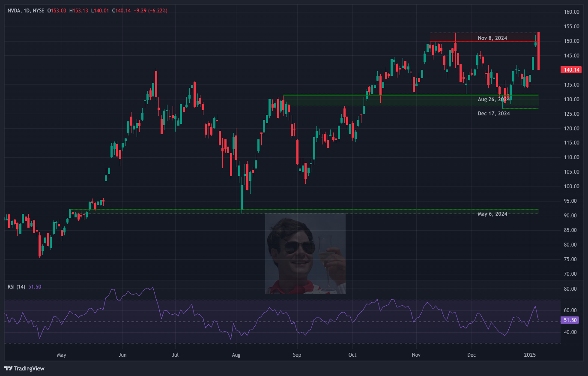Click the 160.00 price axis label

[571, 12]
